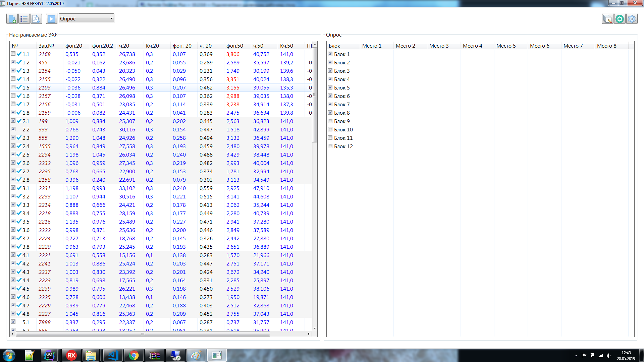Click the light blue gear settings icon
Viewport: 644px width, 362px height.
click(x=632, y=19)
